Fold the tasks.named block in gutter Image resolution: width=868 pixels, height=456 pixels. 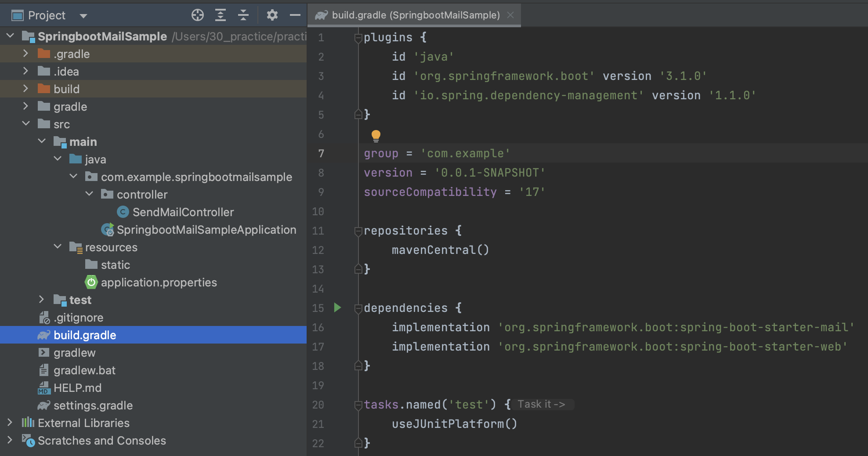(x=358, y=405)
